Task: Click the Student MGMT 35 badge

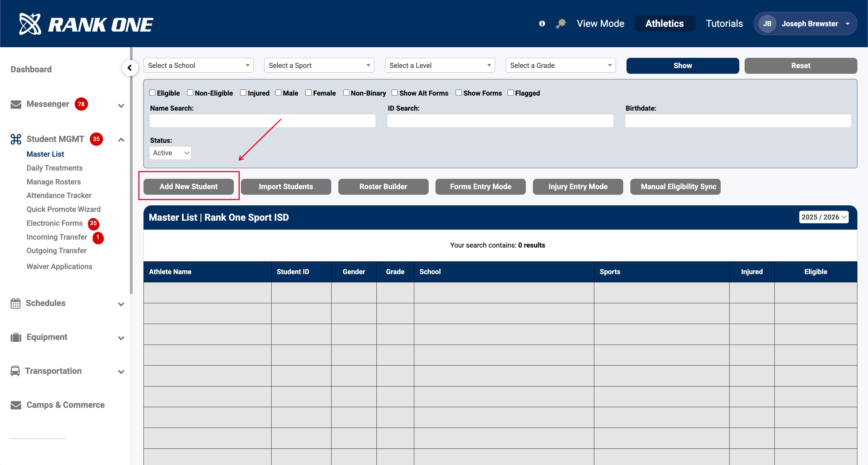Action: tap(96, 139)
